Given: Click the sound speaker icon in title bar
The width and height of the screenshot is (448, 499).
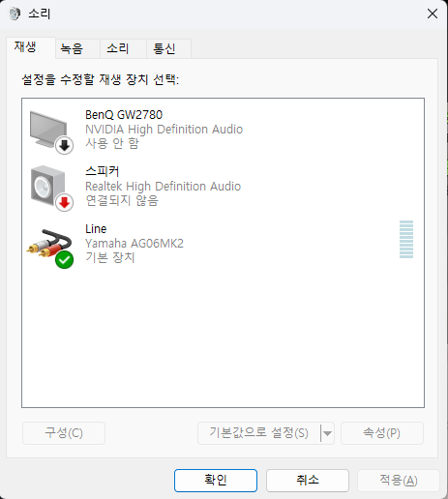Looking at the screenshot, I should [x=15, y=14].
